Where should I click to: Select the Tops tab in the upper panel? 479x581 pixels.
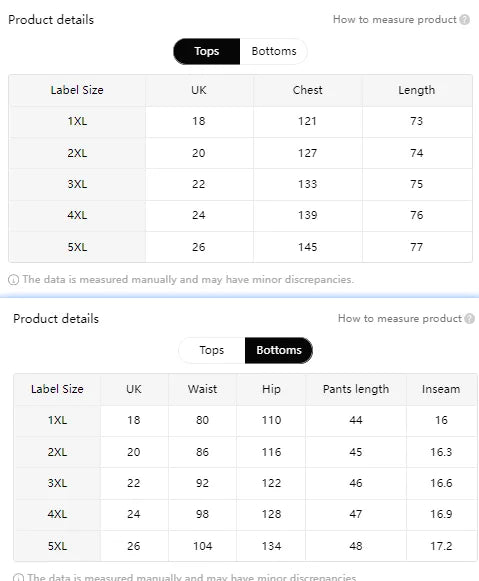pos(207,51)
